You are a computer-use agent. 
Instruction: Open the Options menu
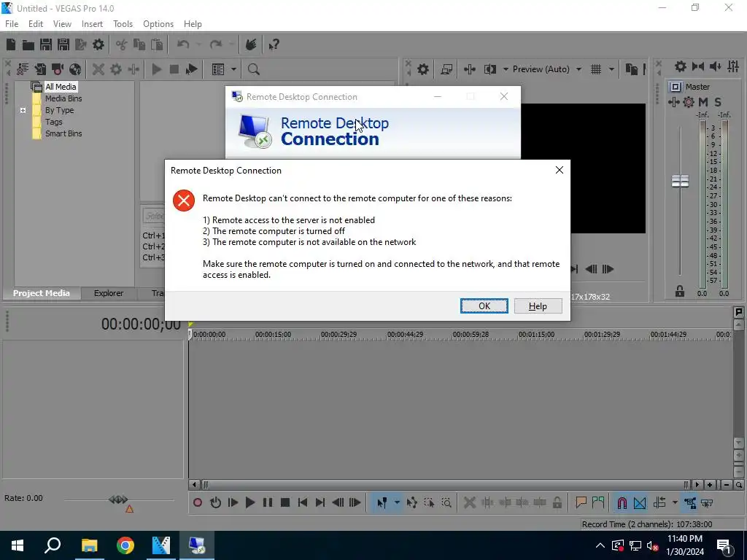158,24
